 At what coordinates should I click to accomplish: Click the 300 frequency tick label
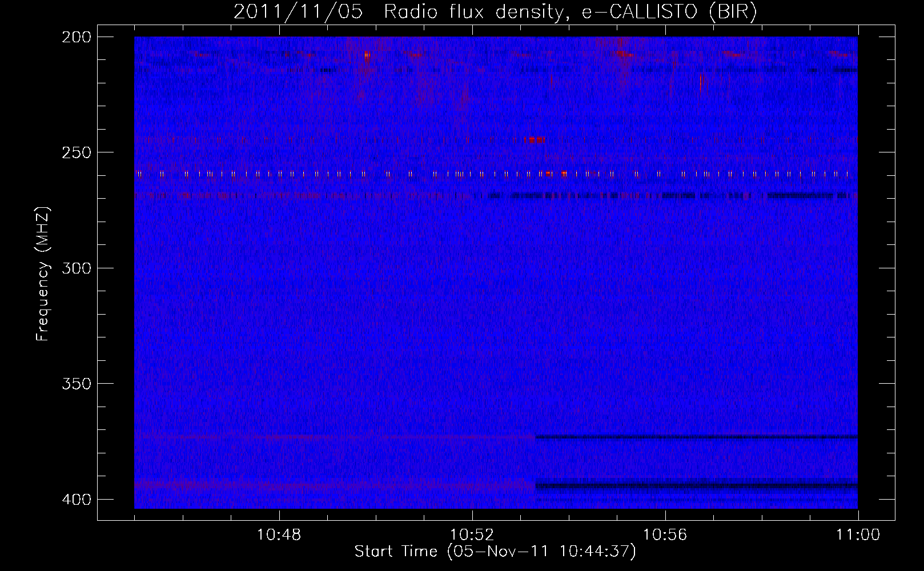[76, 268]
